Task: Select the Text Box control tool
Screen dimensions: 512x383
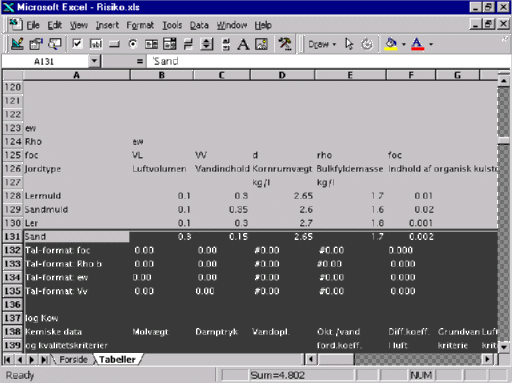Action: tap(96, 44)
